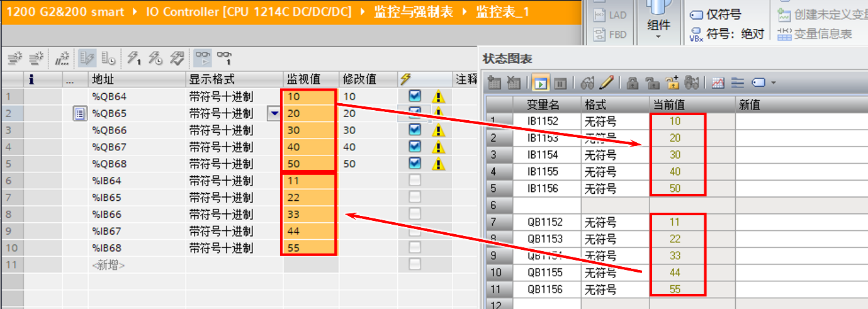Uncheck the modify checkbox for %QB66

[415, 129]
